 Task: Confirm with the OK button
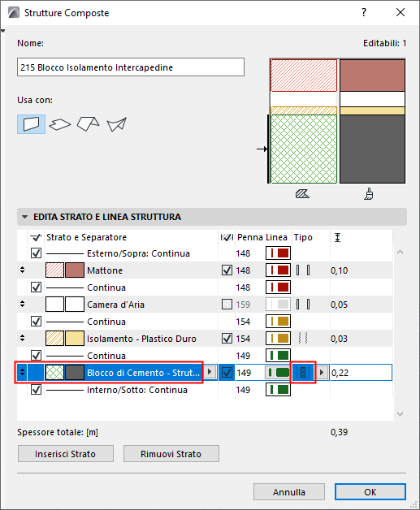370,492
